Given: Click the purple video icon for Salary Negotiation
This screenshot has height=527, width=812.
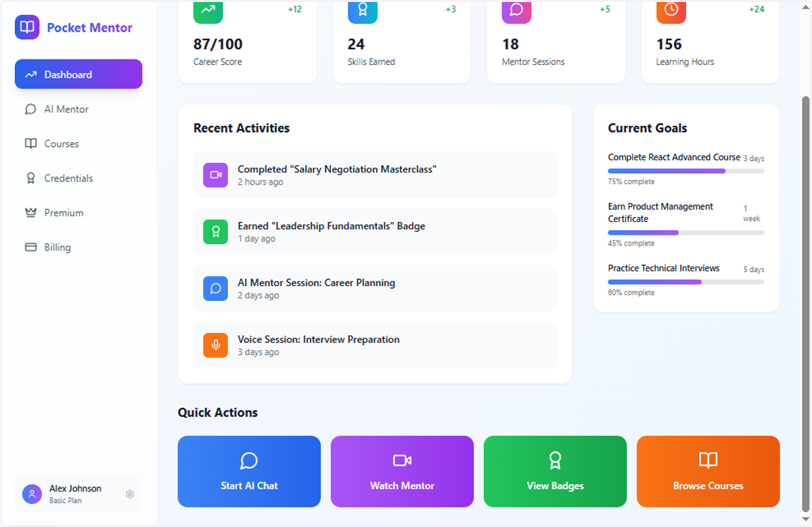Looking at the screenshot, I should (215, 175).
